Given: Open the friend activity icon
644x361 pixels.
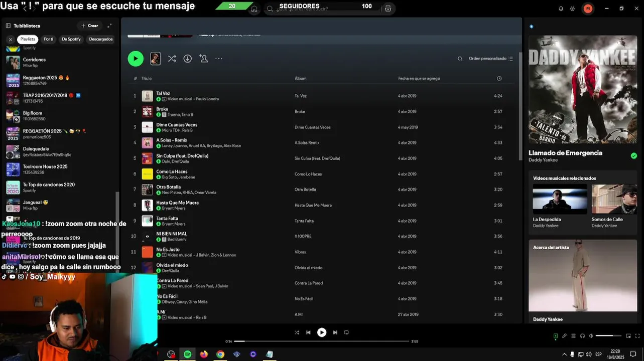Looking at the screenshot, I should coord(573,9).
